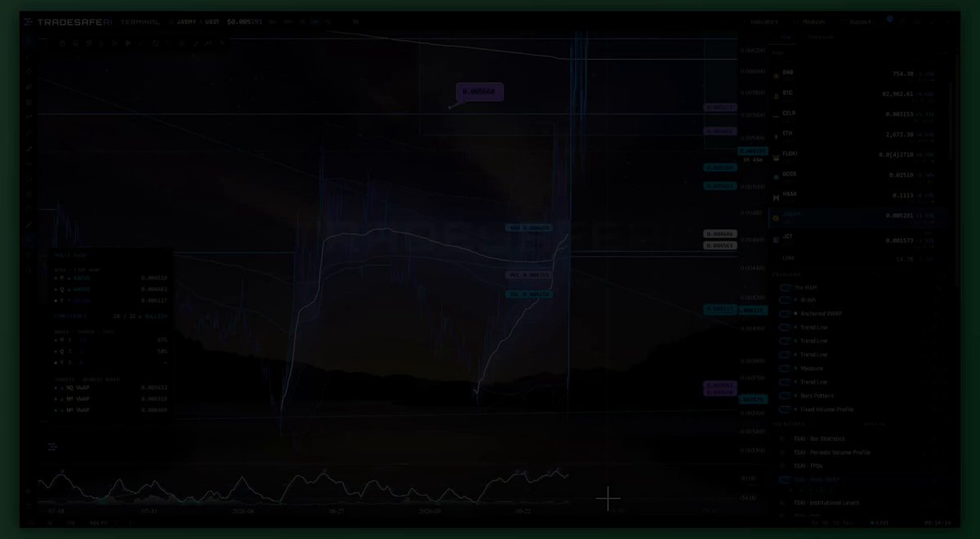Toggle visibility of the Anchored VWAP drawing
This screenshot has width=980, height=539.
[785, 314]
